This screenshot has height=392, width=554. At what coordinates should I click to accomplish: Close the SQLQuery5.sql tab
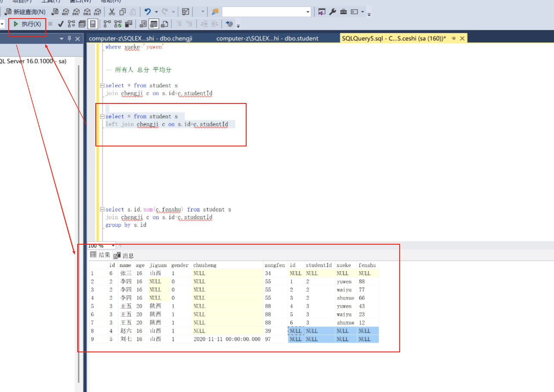[x=462, y=38]
